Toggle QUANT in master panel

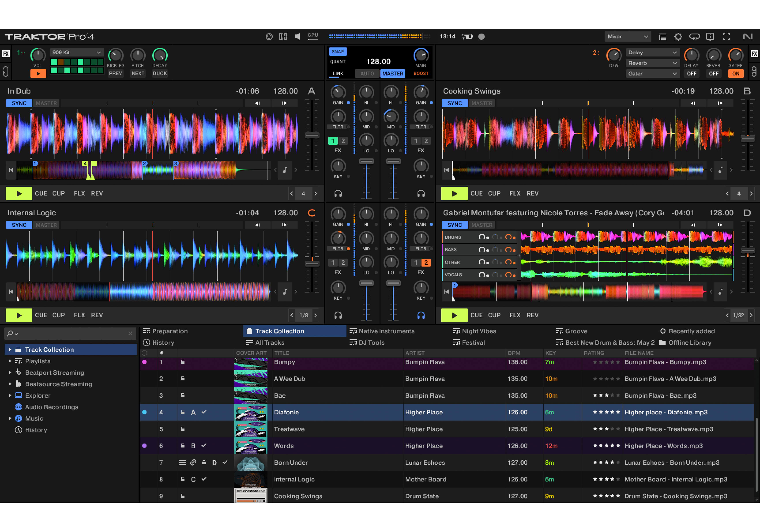tap(338, 62)
